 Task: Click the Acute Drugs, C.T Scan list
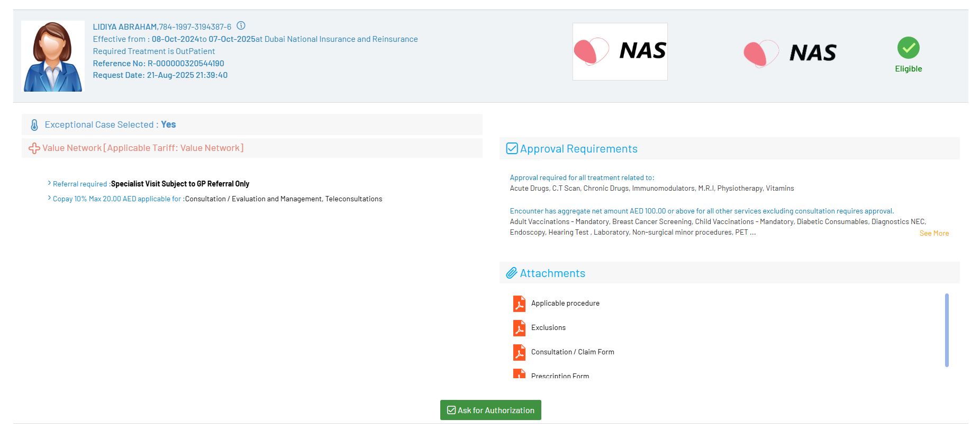[x=652, y=188]
